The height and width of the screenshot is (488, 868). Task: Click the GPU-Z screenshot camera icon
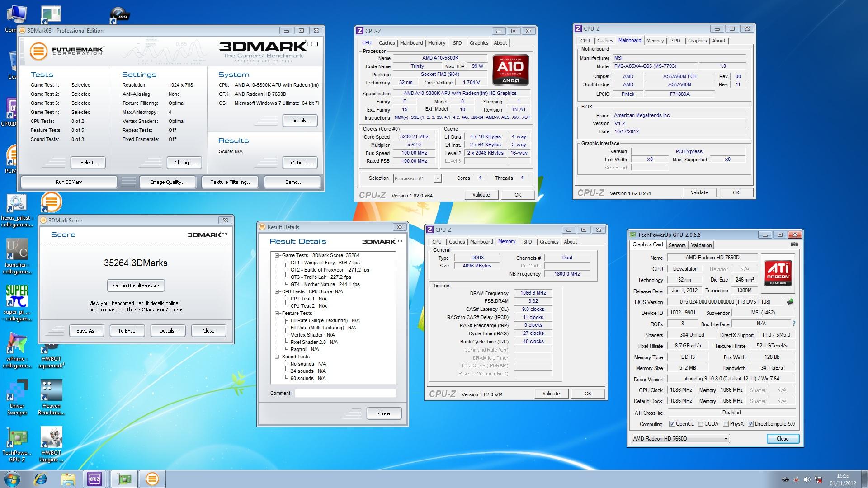(x=794, y=244)
